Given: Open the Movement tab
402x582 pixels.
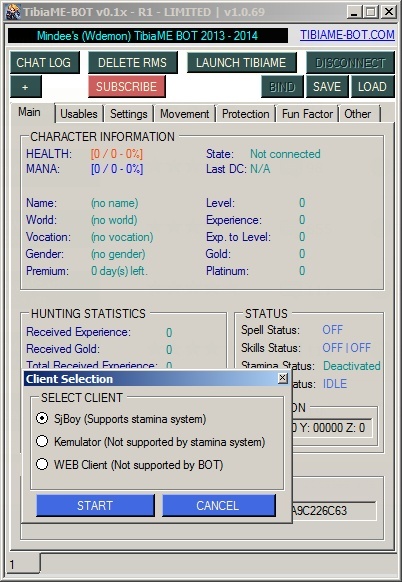Looking at the screenshot, I should tap(184, 114).
